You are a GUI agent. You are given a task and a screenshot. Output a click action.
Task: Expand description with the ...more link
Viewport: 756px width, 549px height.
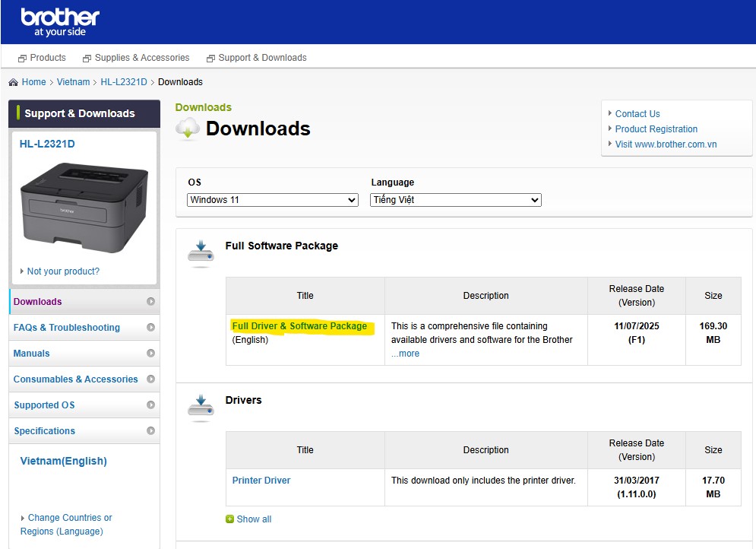(405, 354)
